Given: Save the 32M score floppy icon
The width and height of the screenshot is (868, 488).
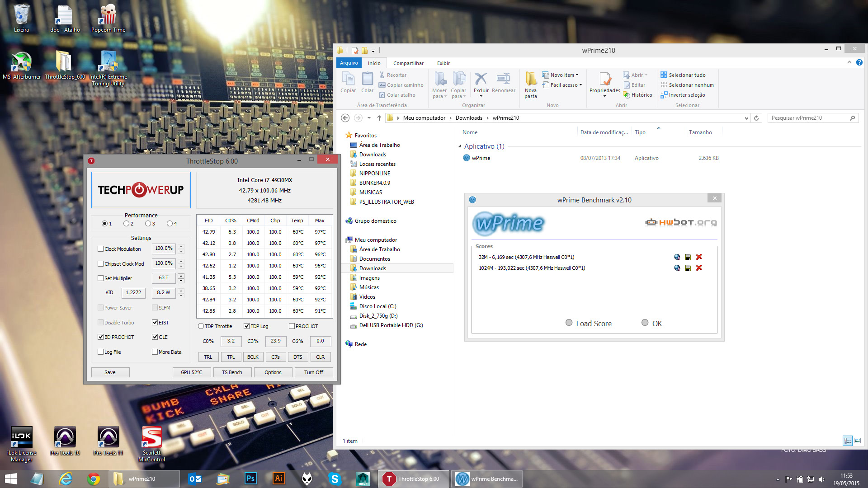Looking at the screenshot, I should pyautogui.click(x=688, y=257).
